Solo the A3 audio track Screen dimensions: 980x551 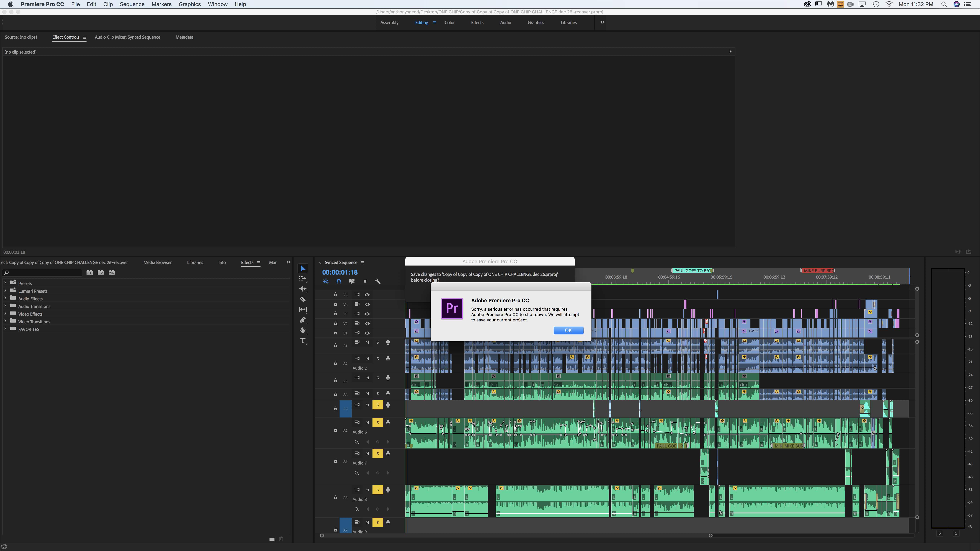pos(377,378)
